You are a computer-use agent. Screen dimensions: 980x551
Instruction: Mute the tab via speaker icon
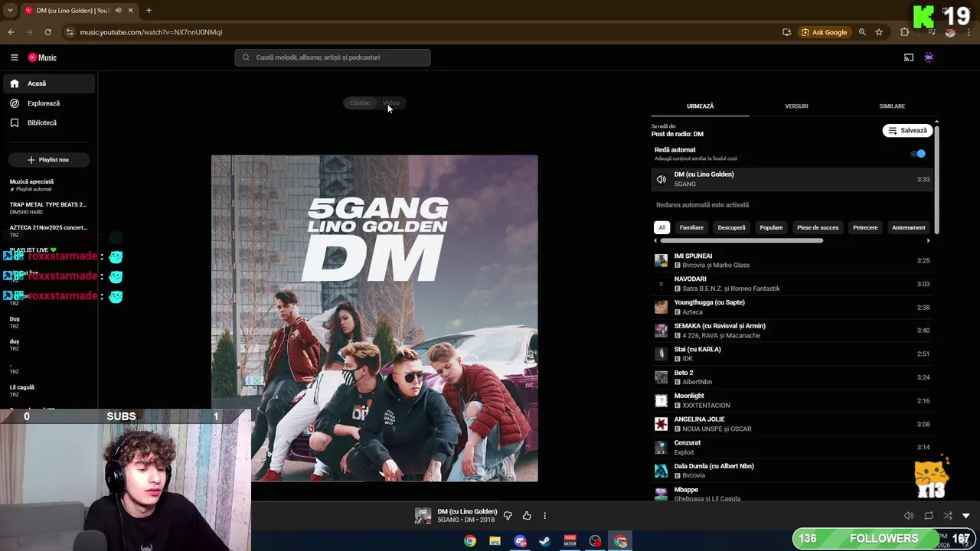pyautogui.click(x=118, y=11)
